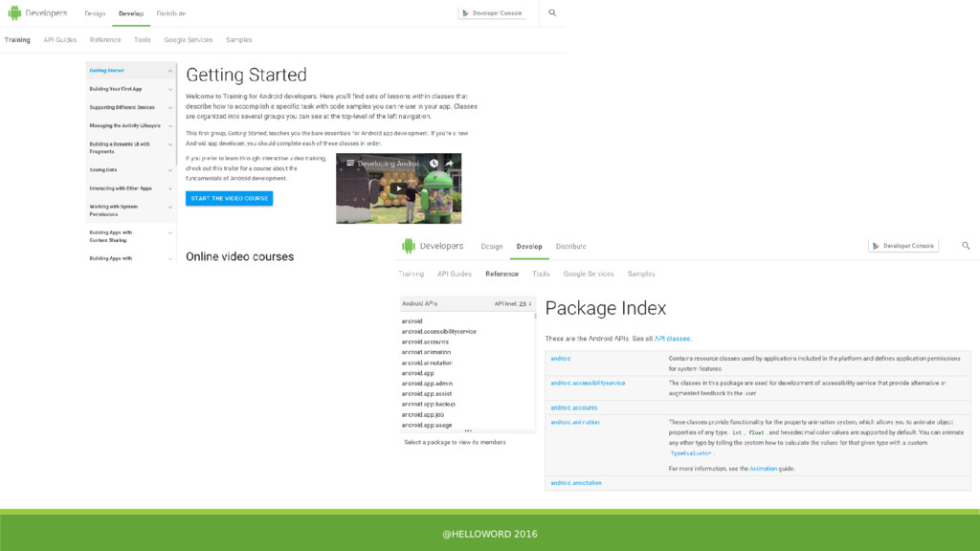Image resolution: width=980 pixels, height=551 pixels.
Task: Select android.app in the package list
Action: [x=417, y=373]
